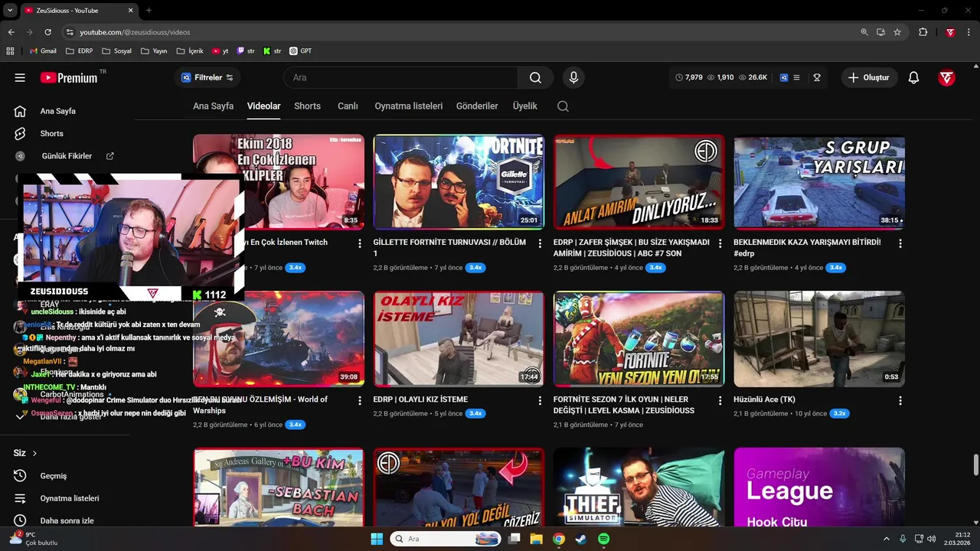
Task: Click the page vertical scrollbar thumb
Action: 975,465
